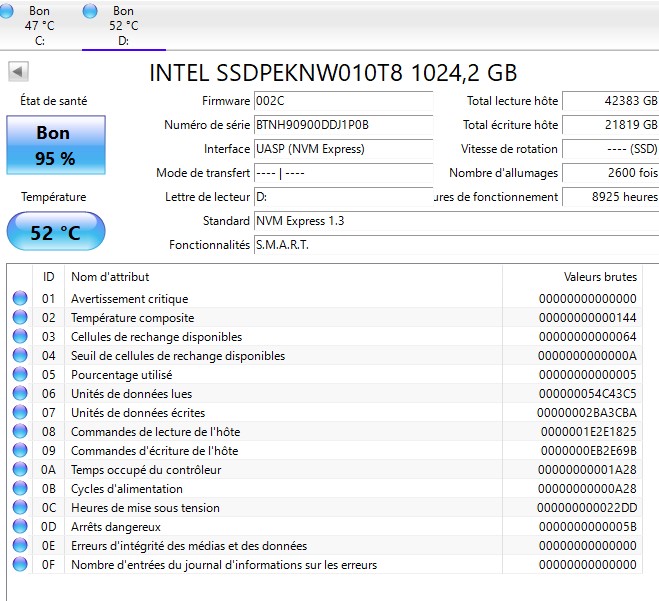The width and height of the screenshot is (659, 601).
Task: Click raw value 0000001E2E1825
Action: click(589, 432)
